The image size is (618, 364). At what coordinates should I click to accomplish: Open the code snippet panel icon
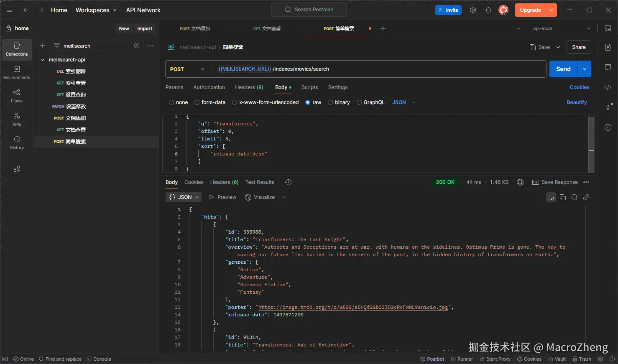608,87
